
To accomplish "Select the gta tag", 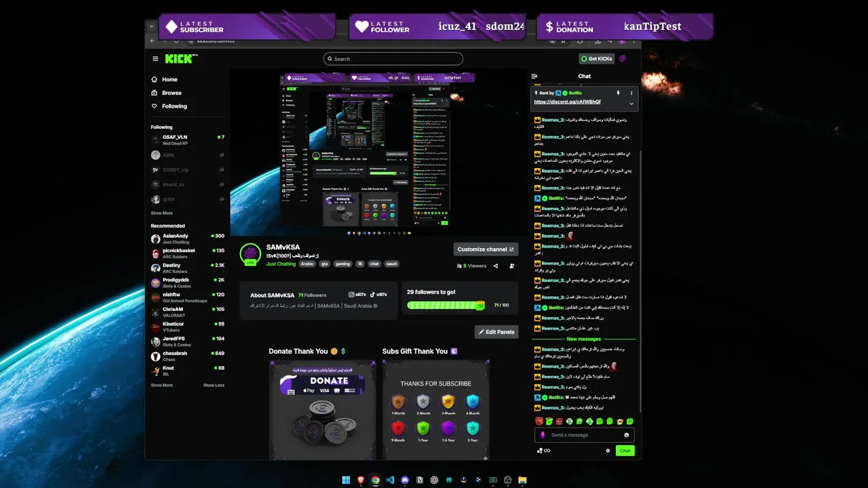I will [324, 264].
